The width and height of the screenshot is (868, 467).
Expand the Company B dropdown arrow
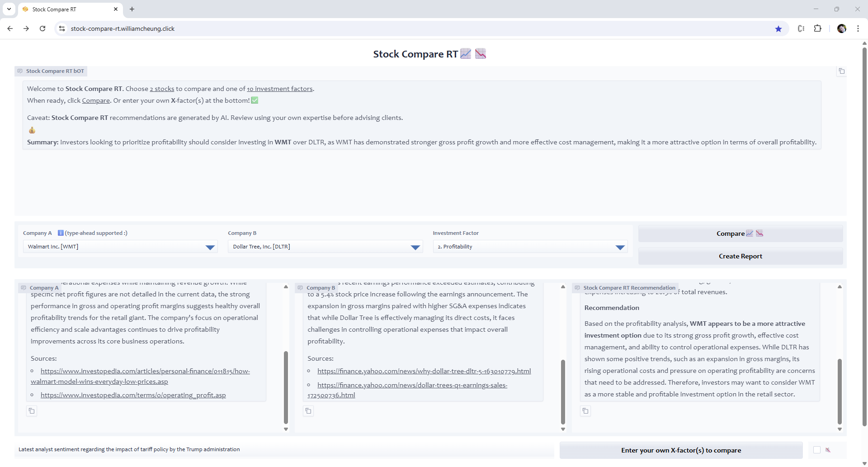click(x=415, y=247)
